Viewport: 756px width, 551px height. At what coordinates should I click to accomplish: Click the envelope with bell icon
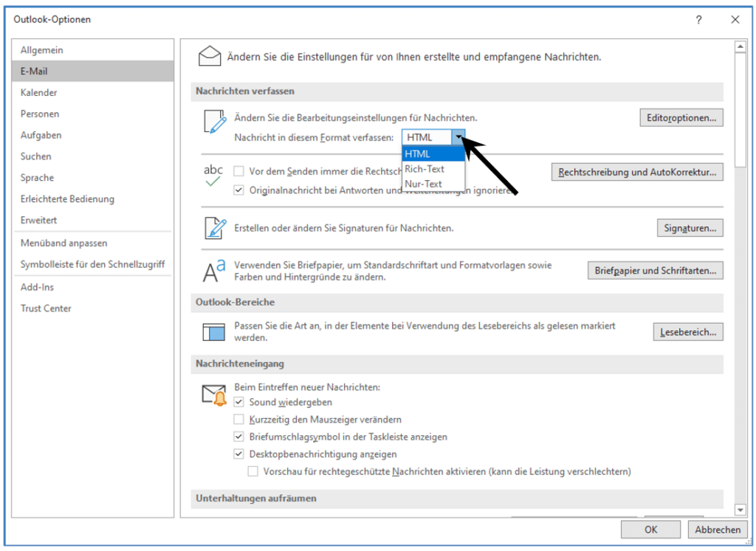point(214,395)
